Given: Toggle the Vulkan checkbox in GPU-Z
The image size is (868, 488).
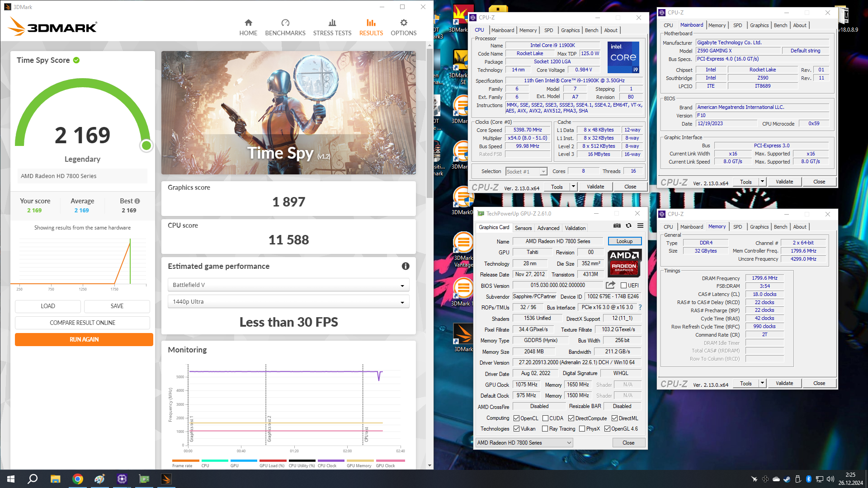Looking at the screenshot, I should 516,429.
